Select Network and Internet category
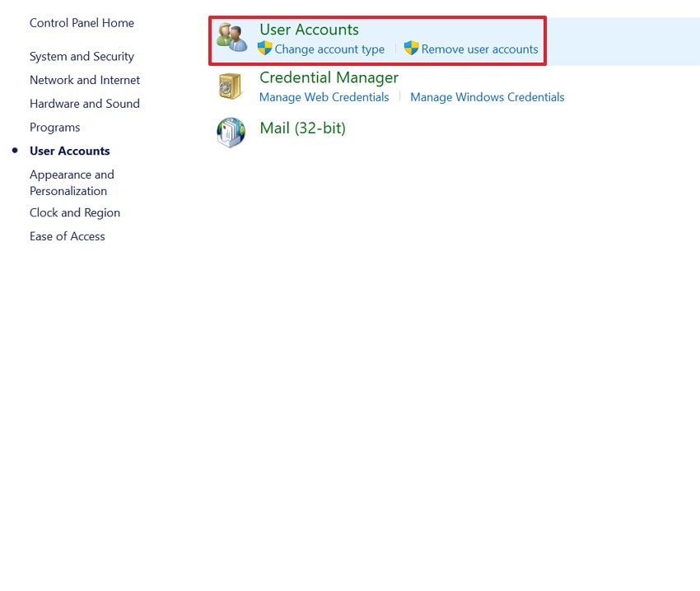700x591 pixels. pyautogui.click(x=85, y=80)
